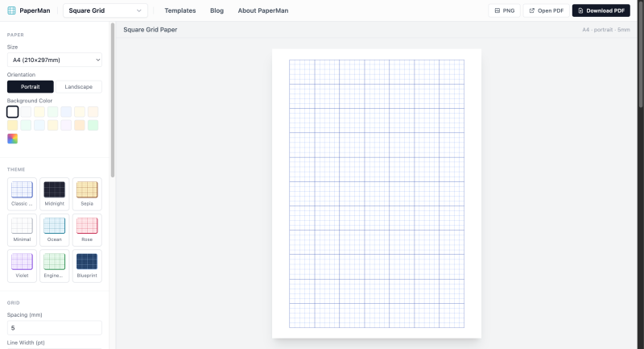This screenshot has height=349, width=644.
Task: Apply the Sepia theme
Action: (x=87, y=194)
